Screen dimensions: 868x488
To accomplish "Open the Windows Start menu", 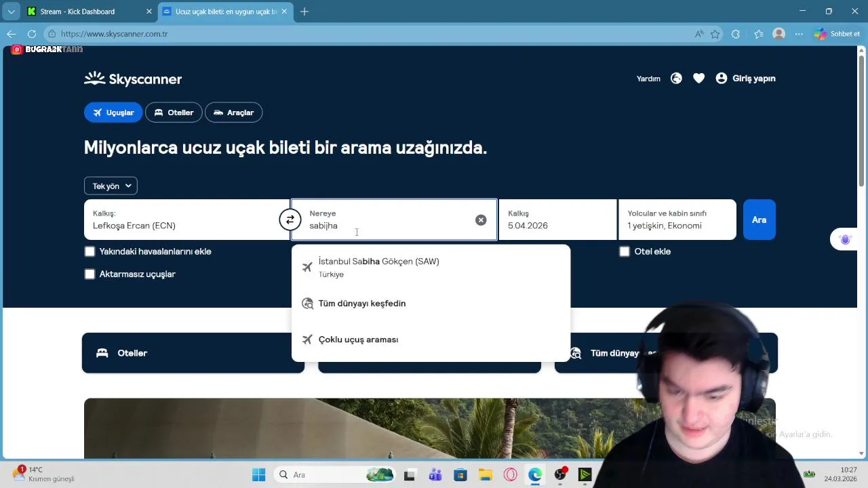I will click(259, 475).
